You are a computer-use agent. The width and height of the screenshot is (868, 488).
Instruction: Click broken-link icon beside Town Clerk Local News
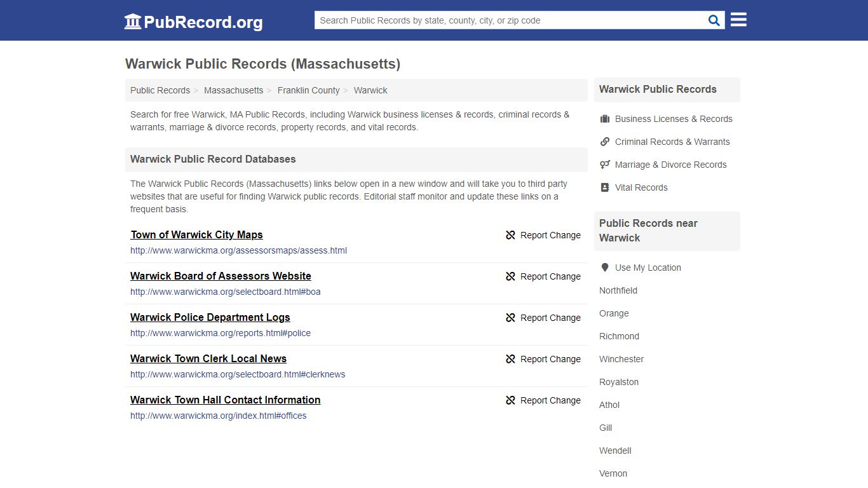(x=510, y=359)
